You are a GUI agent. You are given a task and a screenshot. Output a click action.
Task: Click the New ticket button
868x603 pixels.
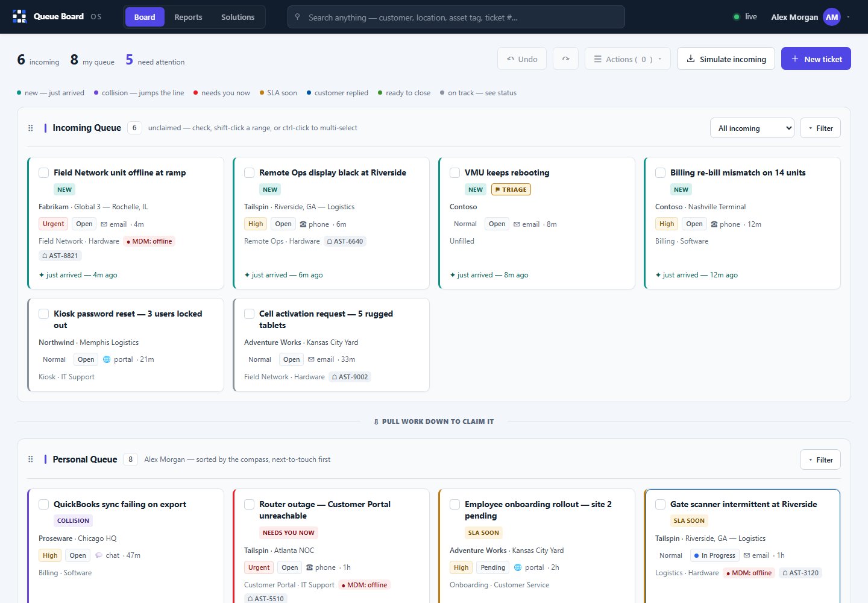tap(816, 58)
